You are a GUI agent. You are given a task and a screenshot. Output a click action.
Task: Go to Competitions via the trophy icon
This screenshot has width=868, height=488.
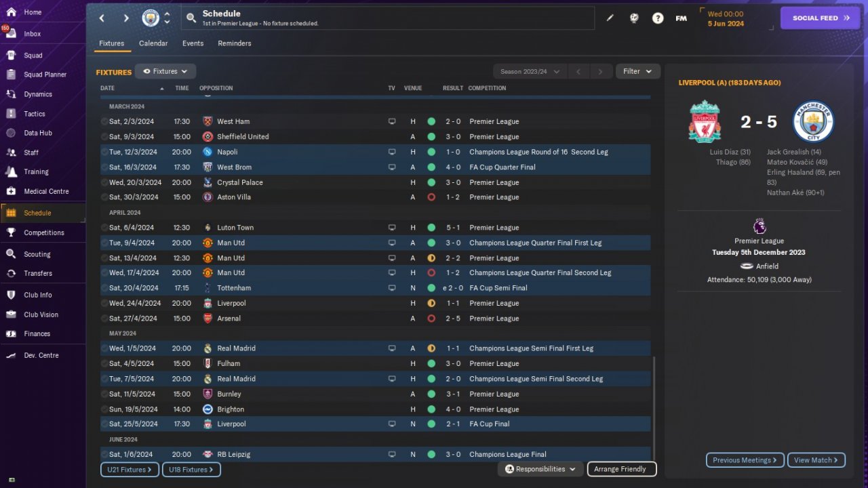pos(11,232)
